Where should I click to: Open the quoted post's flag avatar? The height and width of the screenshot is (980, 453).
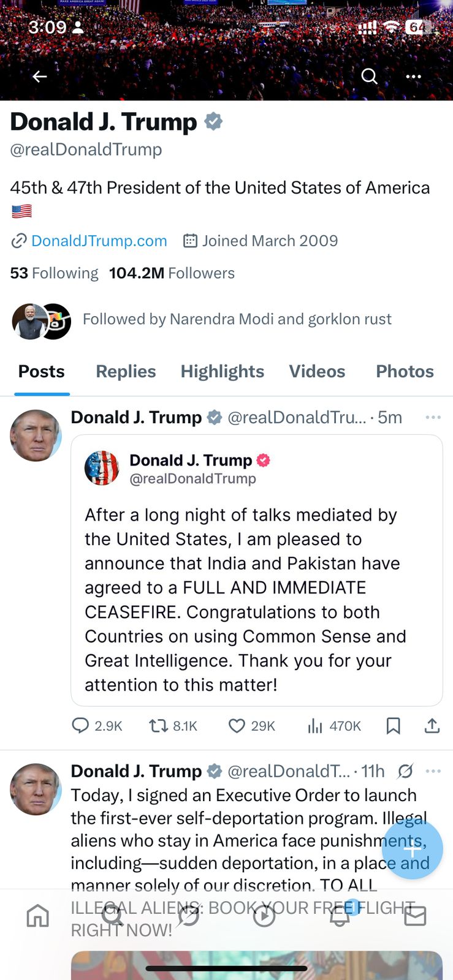coord(102,468)
